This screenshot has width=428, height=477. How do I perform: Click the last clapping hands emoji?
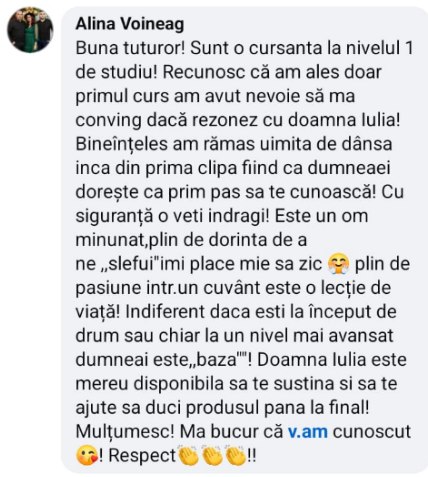236,455
